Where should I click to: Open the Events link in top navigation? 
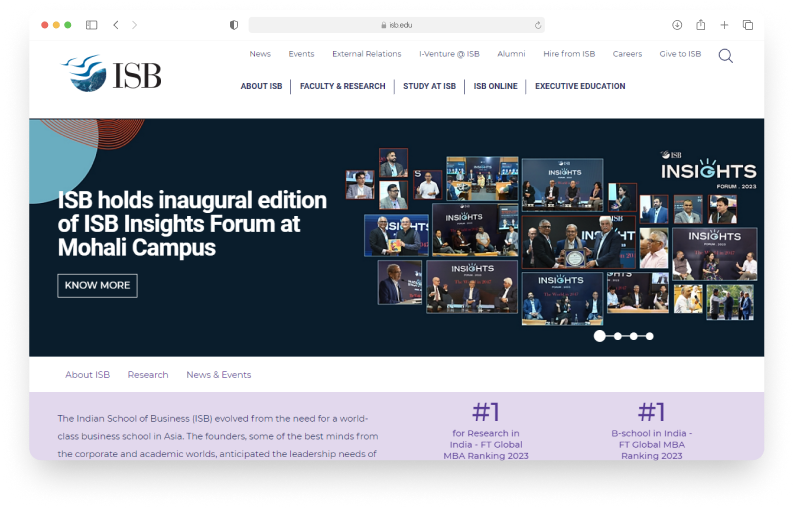[x=301, y=54]
